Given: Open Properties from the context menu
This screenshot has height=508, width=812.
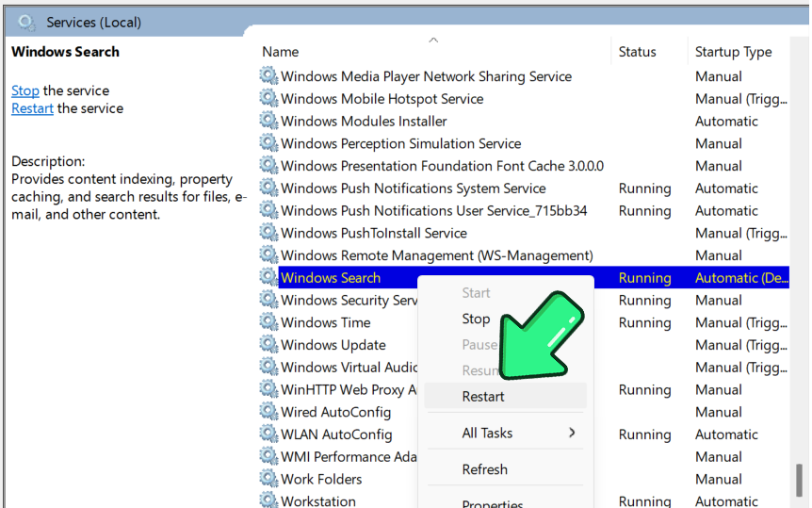Looking at the screenshot, I should coord(493,503).
